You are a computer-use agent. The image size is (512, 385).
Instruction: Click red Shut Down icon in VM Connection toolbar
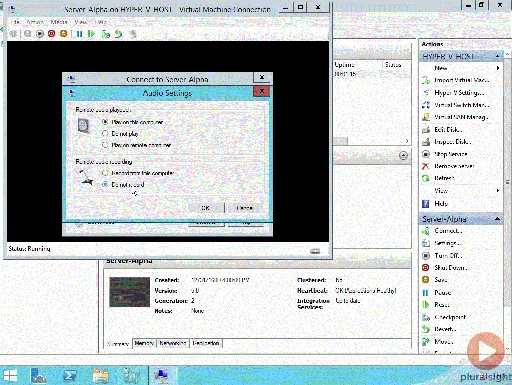[x=51, y=34]
